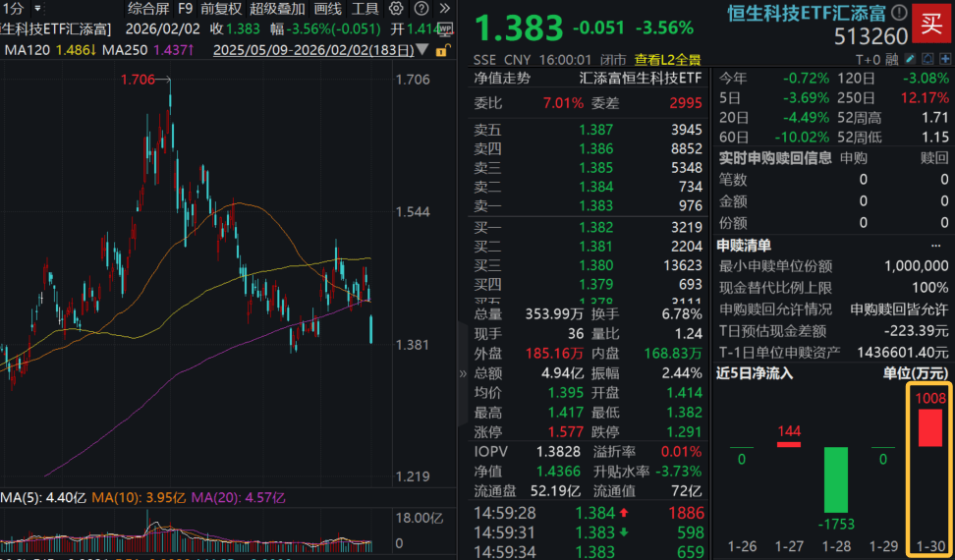
Task: Click the info icon beside ETF name
Action: tap(899, 13)
